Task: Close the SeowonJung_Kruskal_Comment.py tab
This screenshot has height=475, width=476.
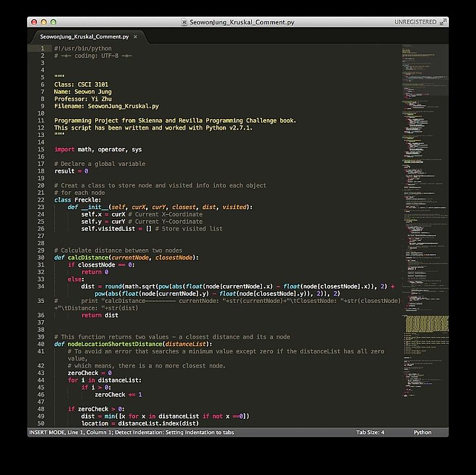Action: click(135, 37)
